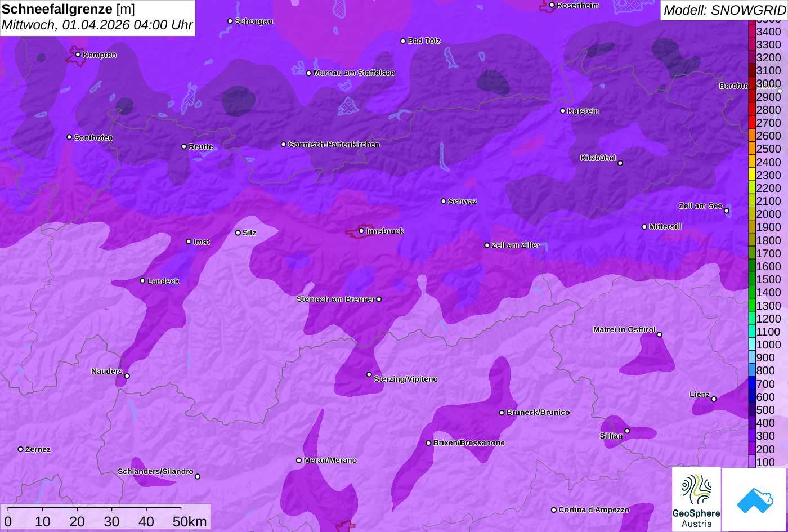This screenshot has height=532, width=788.
Task: Select the Kufstein map marker
Action: click(562, 111)
